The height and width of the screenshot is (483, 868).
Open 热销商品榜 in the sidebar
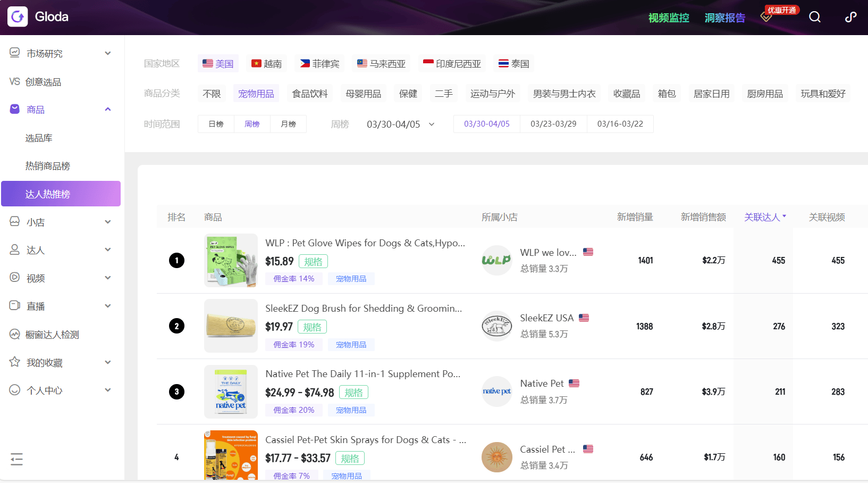(47, 166)
